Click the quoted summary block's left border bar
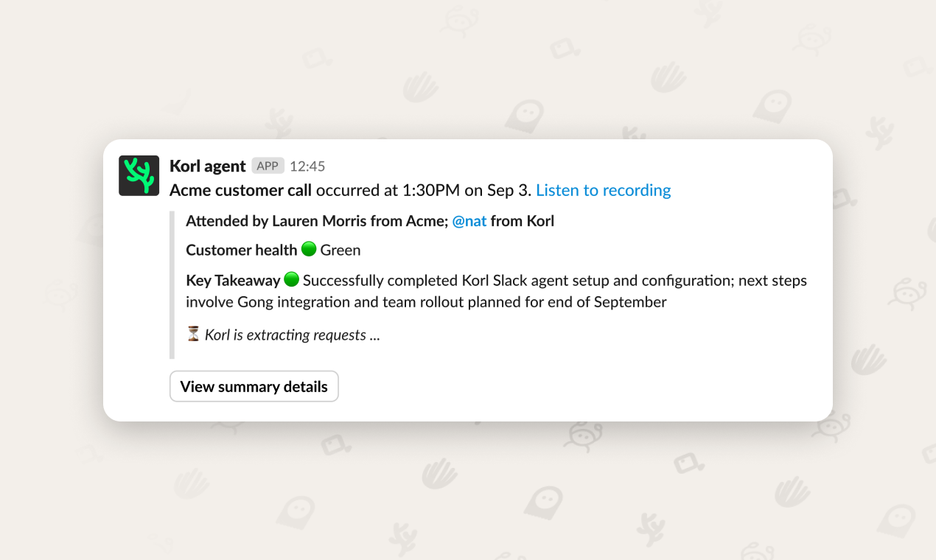The height and width of the screenshot is (560, 936). (x=172, y=280)
